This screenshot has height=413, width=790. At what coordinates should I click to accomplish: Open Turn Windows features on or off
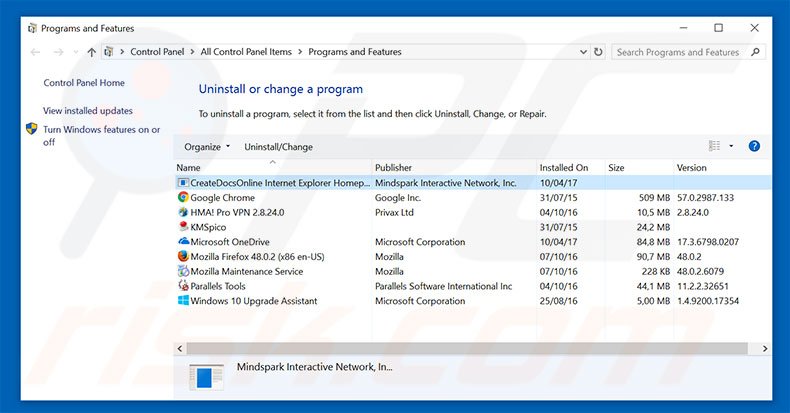[101, 135]
